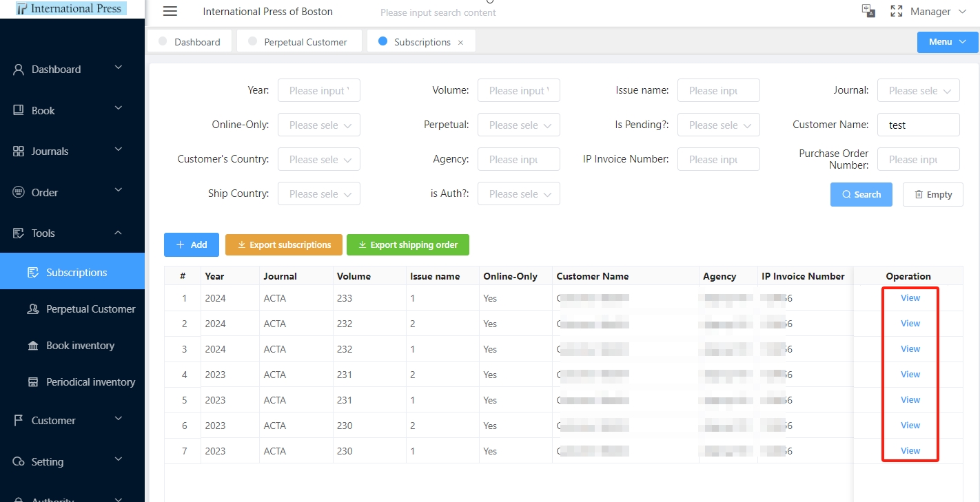
Task: Click the language translate icon
Action: (x=868, y=11)
